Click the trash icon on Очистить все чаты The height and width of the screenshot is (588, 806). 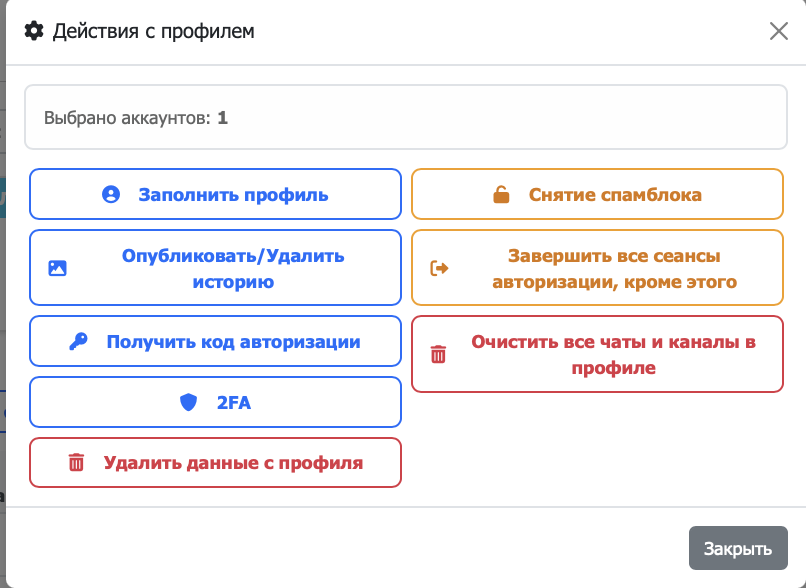[437, 355]
